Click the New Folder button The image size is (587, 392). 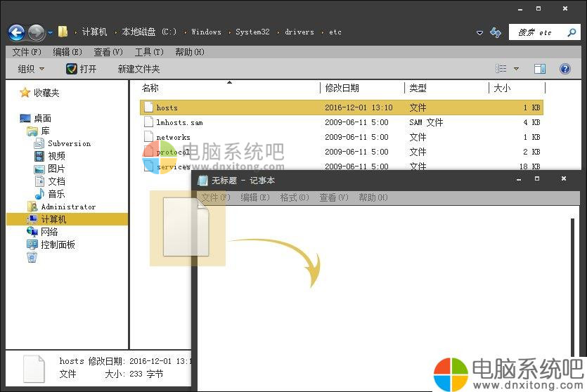tap(138, 69)
